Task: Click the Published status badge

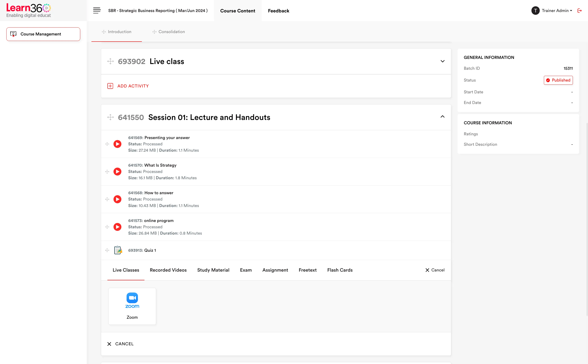Action: pyautogui.click(x=558, y=80)
